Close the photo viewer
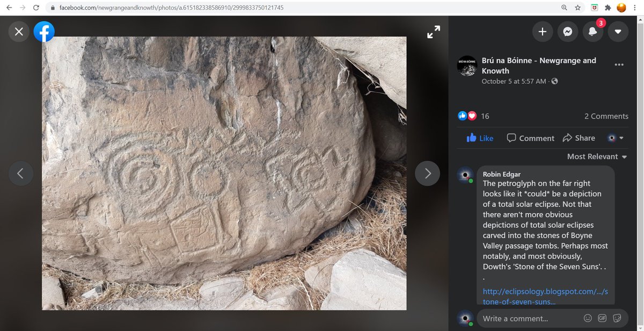The image size is (644, 331). (x=19, y=32)
